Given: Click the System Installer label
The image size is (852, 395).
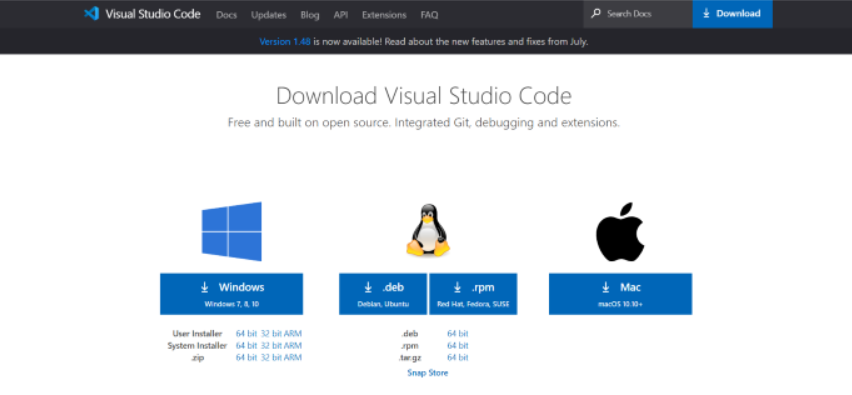Looking at the screenshot, I should 197,345.
